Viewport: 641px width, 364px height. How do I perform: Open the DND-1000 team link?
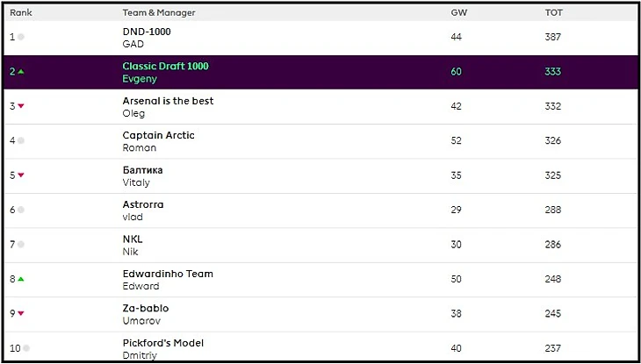tap(147, 32)
